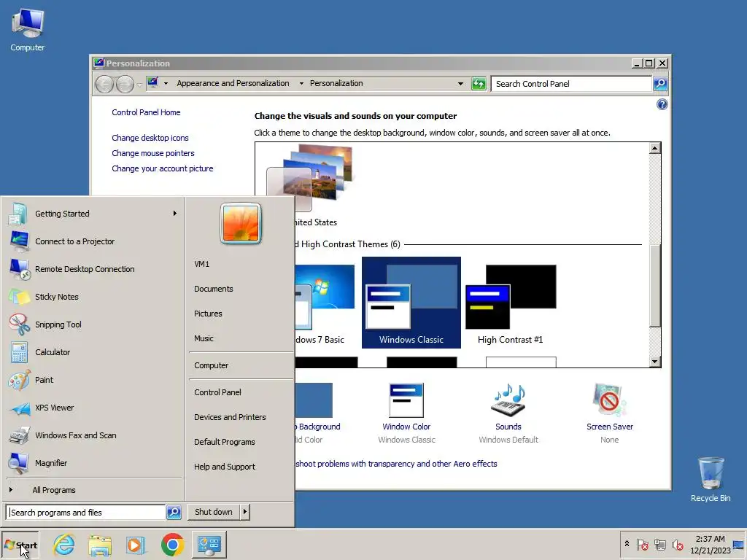The height and width of the screenshot is (560, 747).
Task: Open Devices and Printers
Action: click(x=230, y=417)
